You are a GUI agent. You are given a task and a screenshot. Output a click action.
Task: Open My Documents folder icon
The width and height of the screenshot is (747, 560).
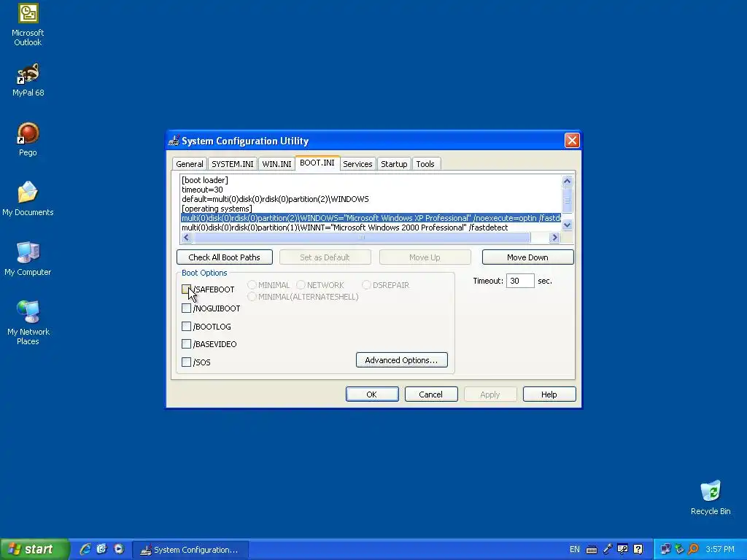pyautogui.click(x=28, y=198)
